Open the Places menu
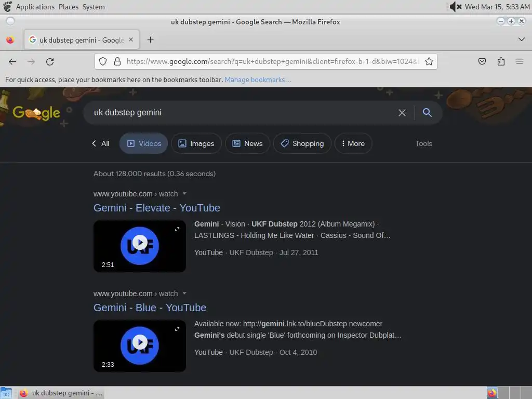This screenshot has height=399, width=532. (69, 7)
